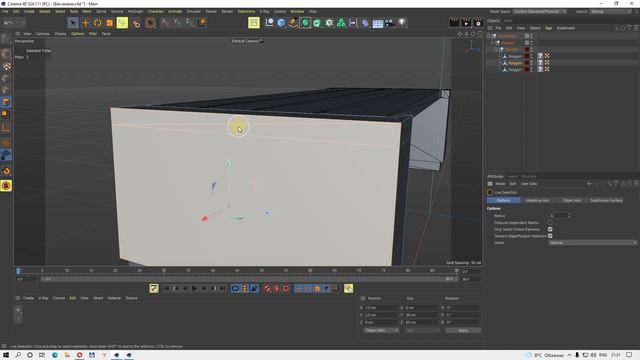Click the Undo arrow in top toolbar
640x360 pixels.
tap(8, 23)
